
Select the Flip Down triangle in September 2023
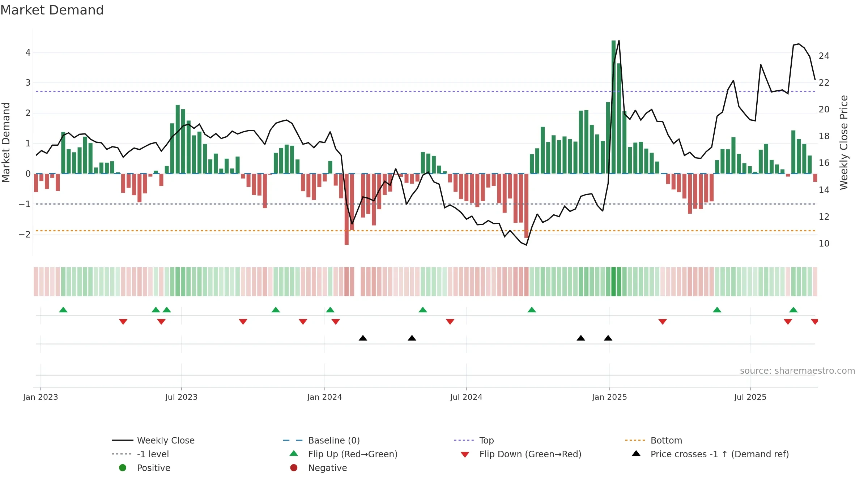click(x=243, y=322)
